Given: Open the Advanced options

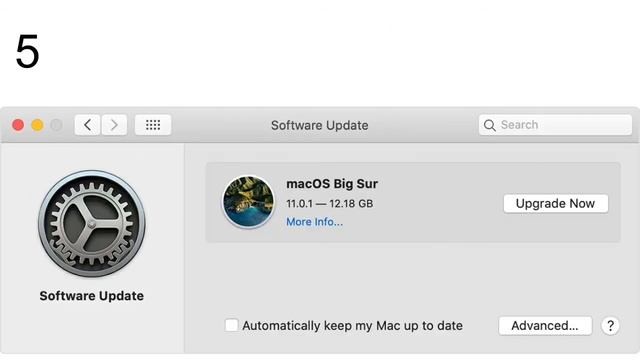Looking at the screenshot, I should coord(545,326).
